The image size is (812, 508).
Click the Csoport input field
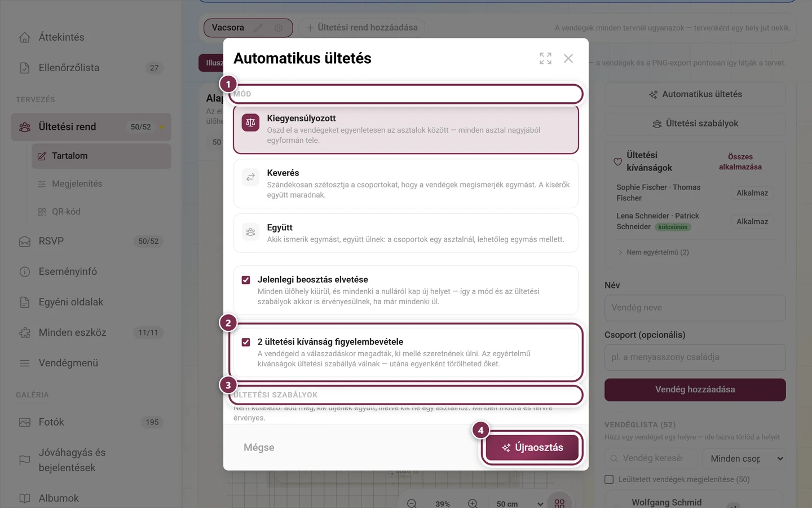pos(695,357)
